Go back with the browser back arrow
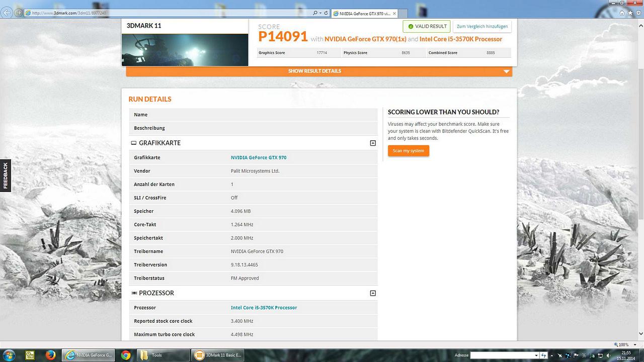 tap(7, 13)
